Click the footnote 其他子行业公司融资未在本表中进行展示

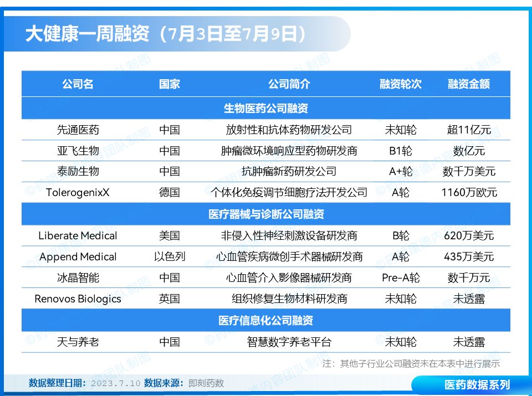pos(420,363)
